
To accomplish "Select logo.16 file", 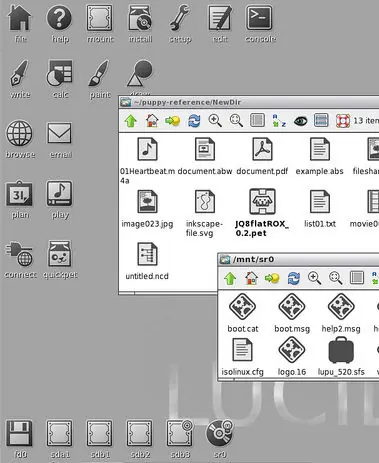I will click(292, 357).
